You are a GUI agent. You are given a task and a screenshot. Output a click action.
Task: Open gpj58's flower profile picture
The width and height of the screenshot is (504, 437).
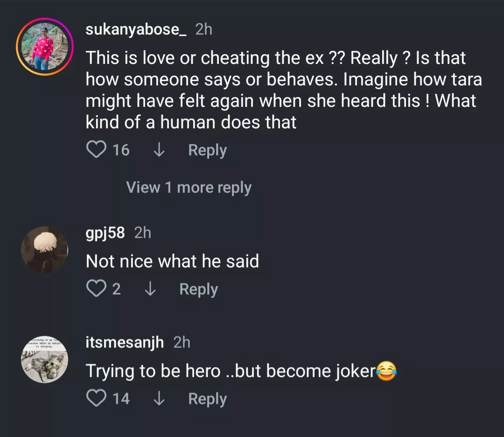45,250
